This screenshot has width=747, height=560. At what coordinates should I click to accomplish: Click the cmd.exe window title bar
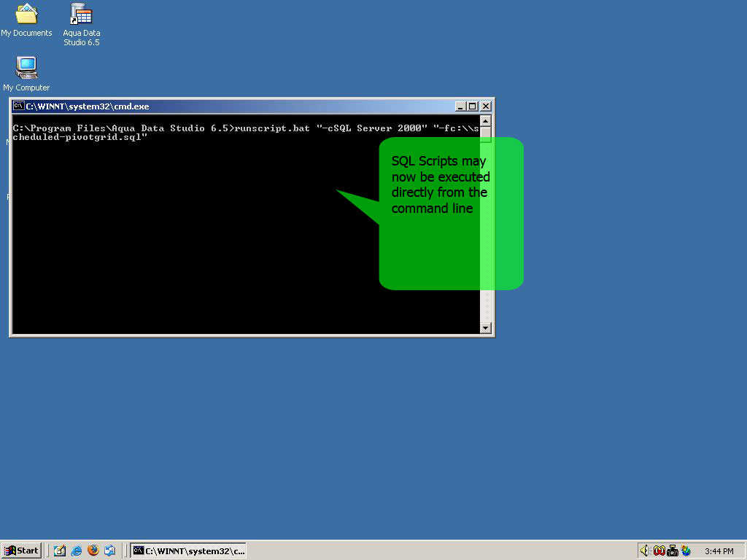[252, 106]
